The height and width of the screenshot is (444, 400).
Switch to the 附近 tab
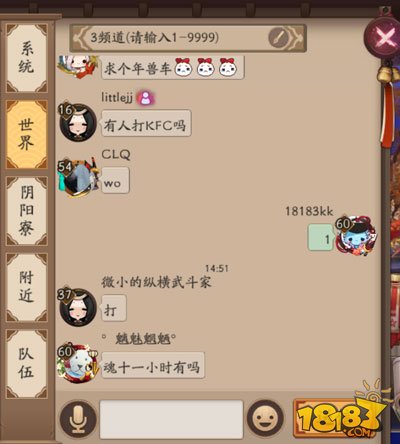26,287
